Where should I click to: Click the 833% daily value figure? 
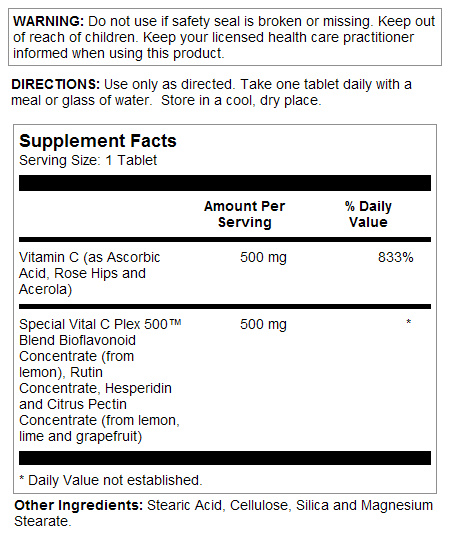395,258
